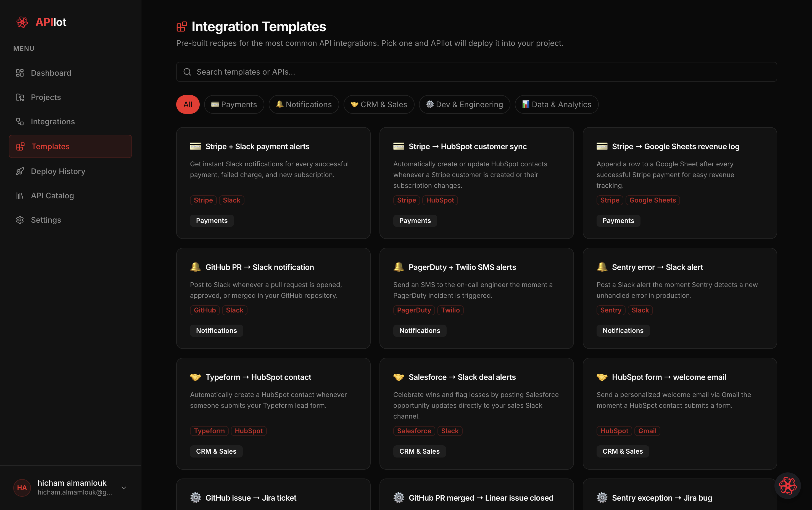Click bell icon on PagerDuty Twilio card
Viewport: 812px width, 510px height.
point(399,267)
